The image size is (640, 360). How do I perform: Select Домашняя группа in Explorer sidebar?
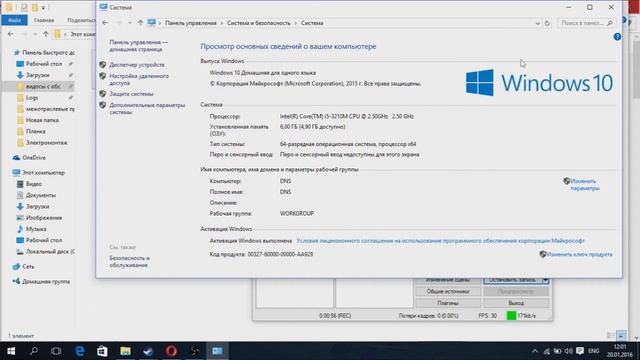[46, 282]
